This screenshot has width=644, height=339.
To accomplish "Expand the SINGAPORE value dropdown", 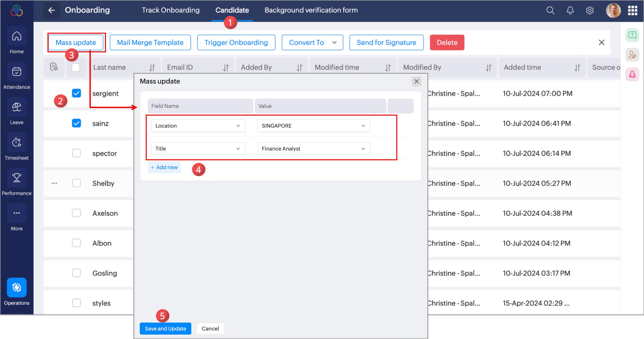I will click(x=314, y=126).
